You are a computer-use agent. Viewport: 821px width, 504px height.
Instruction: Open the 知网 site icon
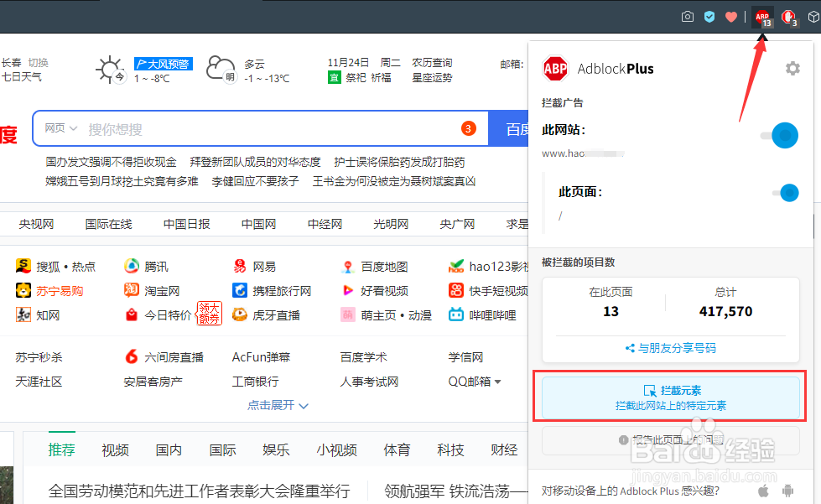coord(23,315)
